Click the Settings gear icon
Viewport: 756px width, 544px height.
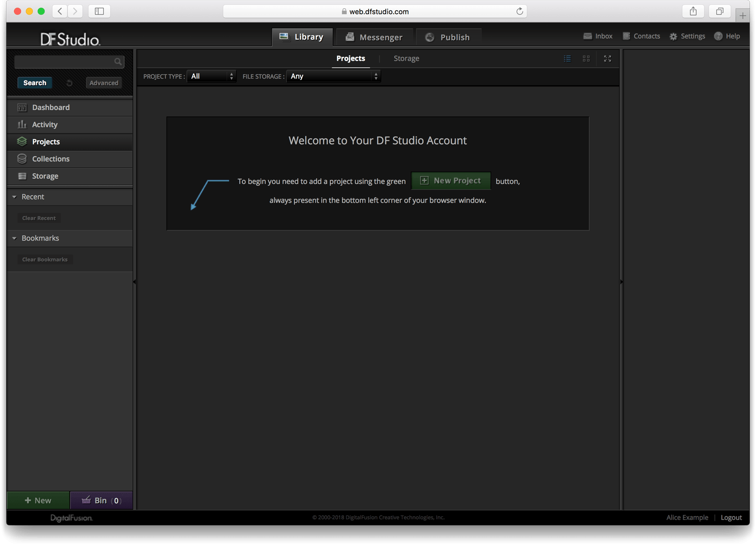point(673,36)
